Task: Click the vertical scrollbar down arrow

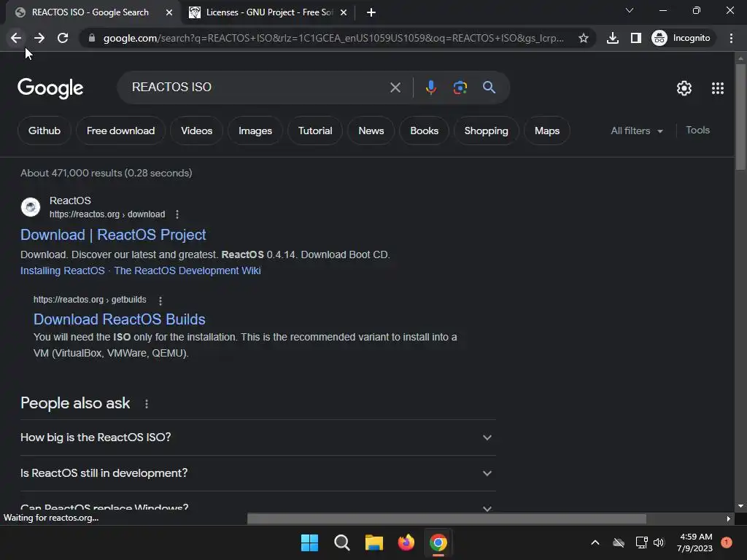Action: (740, 506)
